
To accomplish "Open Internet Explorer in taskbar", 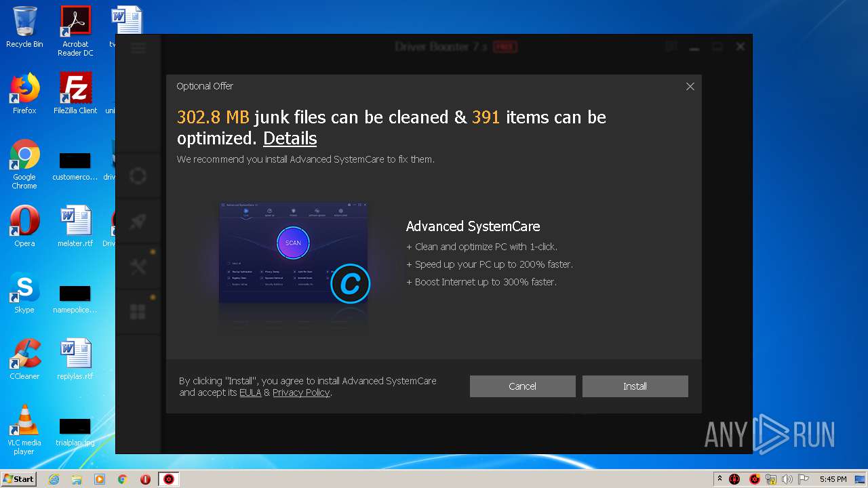I will coord(54,479).
